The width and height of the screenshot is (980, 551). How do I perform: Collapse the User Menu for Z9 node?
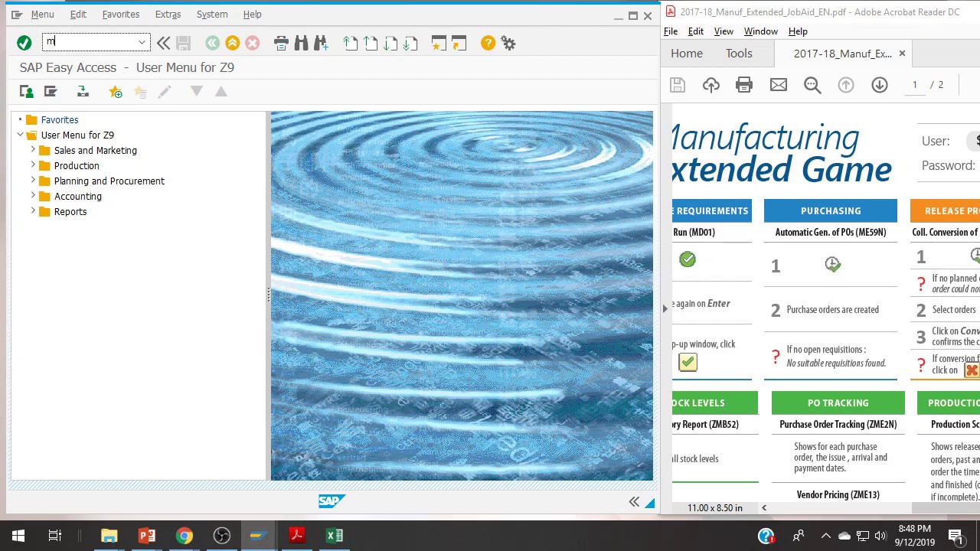point(21,135)
